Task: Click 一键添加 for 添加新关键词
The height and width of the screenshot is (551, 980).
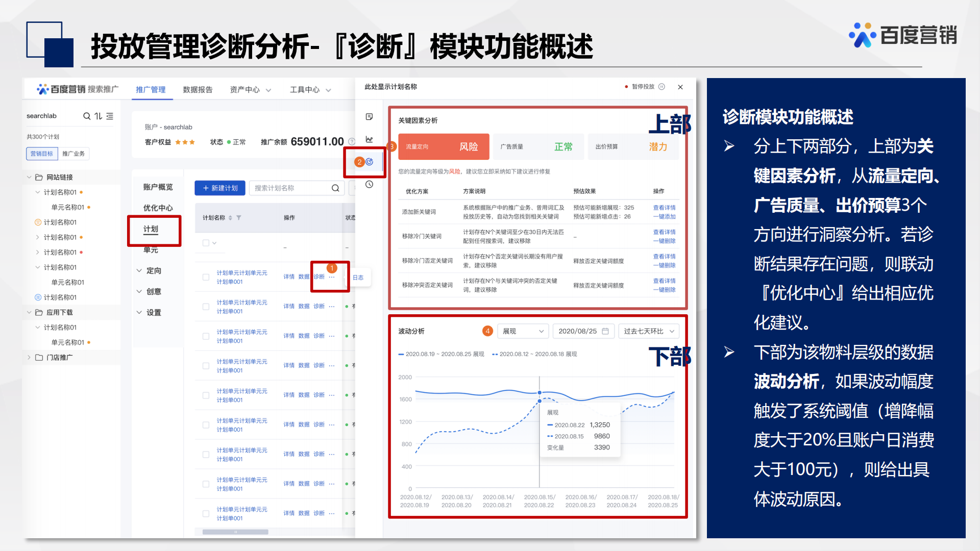Action: 664,217
